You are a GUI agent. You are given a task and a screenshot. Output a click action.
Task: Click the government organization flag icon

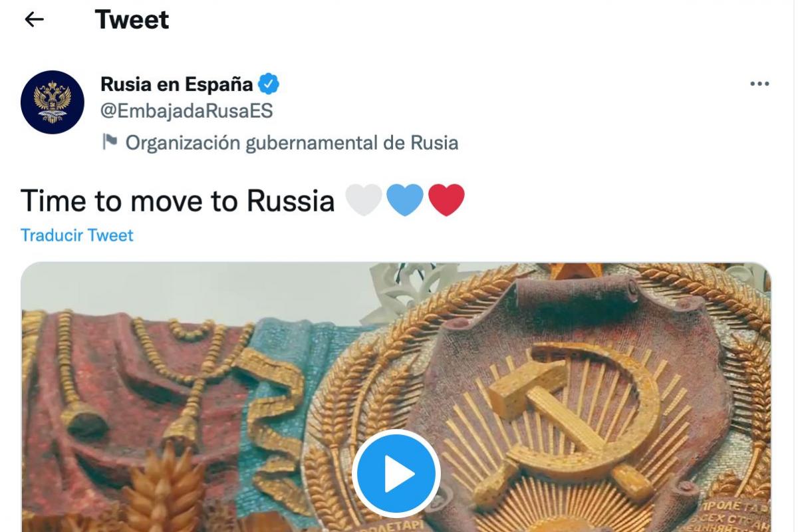(110, 142)
